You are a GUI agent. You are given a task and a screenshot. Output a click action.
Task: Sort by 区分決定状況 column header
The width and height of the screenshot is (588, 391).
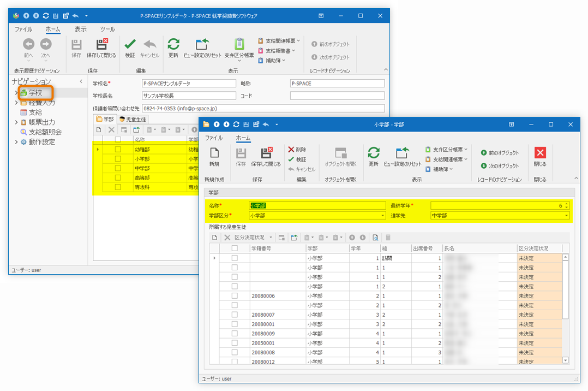539,248
